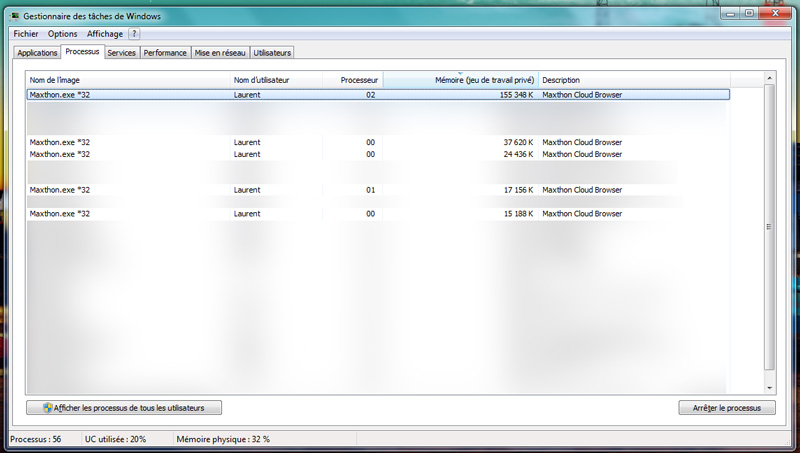
Task: Click Arrêter le processus button
Action: pyautogui.click(x=727, y=408)
